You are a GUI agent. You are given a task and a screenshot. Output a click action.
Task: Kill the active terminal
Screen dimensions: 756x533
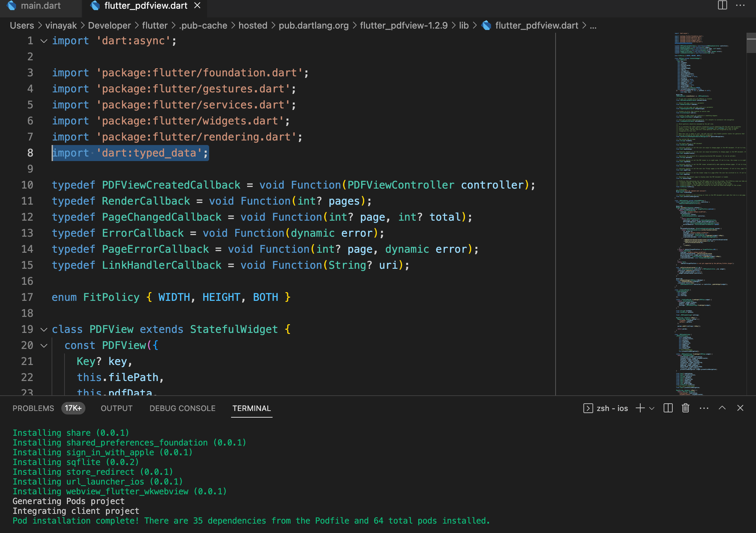[685, 408]
